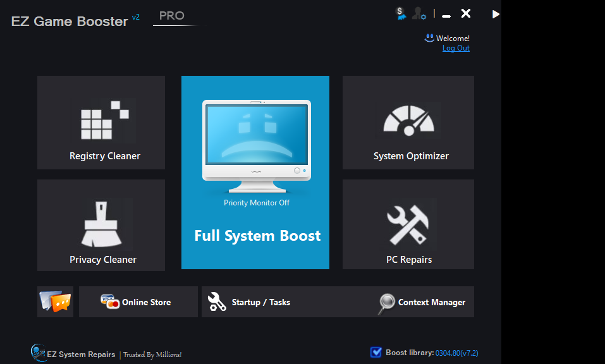
Task: Open the user account settings icon
Action: tap(419, 14)
